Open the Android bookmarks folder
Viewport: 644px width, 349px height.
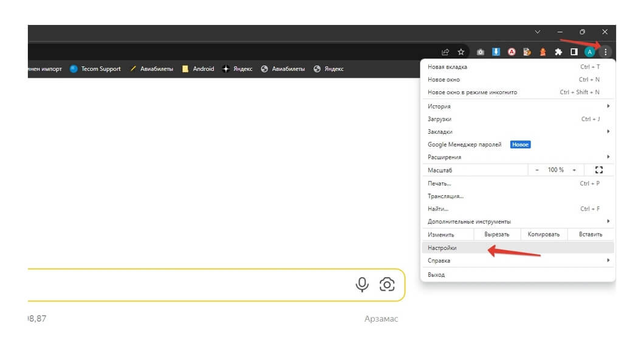(198, 69)
